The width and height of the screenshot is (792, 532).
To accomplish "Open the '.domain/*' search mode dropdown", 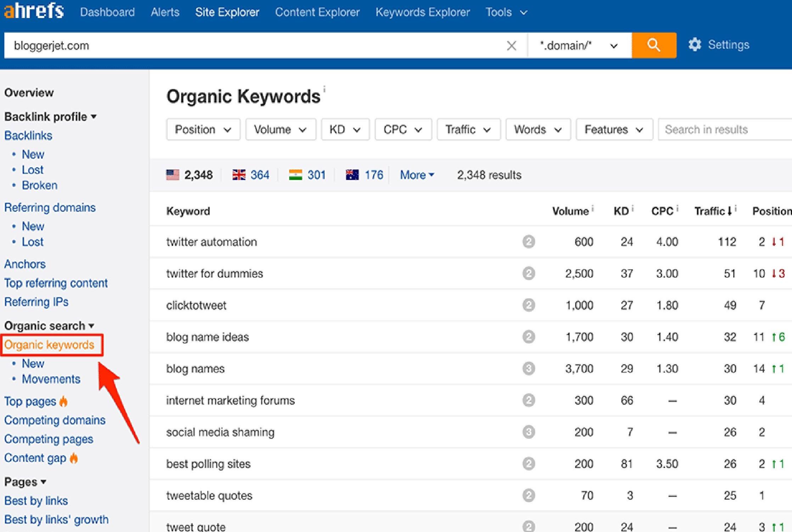I will click(x=579, y=45).
